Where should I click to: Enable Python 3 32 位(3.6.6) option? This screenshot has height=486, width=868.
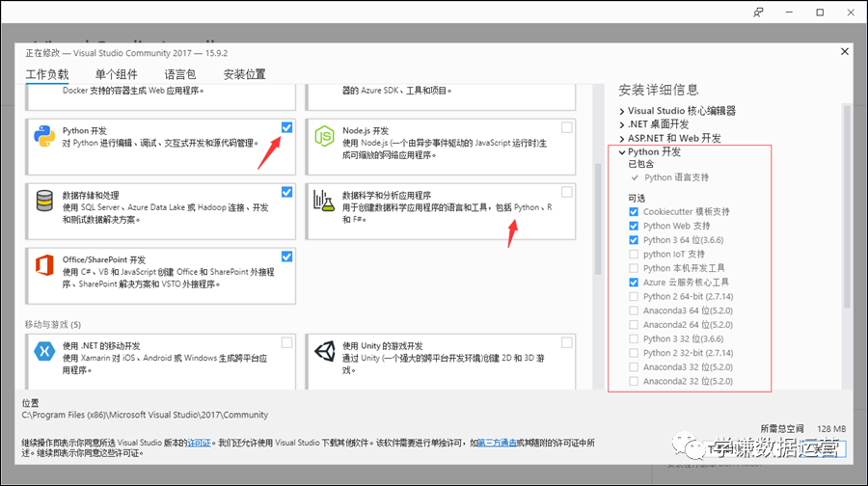coord(634,338)
